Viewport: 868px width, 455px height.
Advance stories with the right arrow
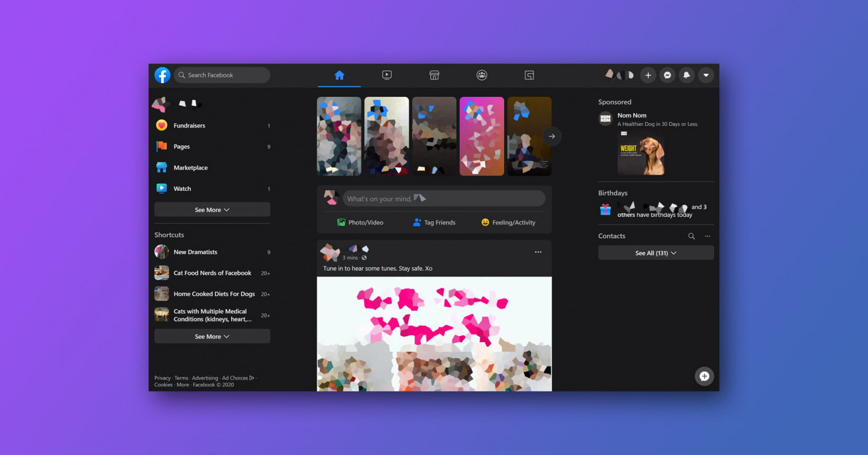pyautogui.click(x=551, y=137)
